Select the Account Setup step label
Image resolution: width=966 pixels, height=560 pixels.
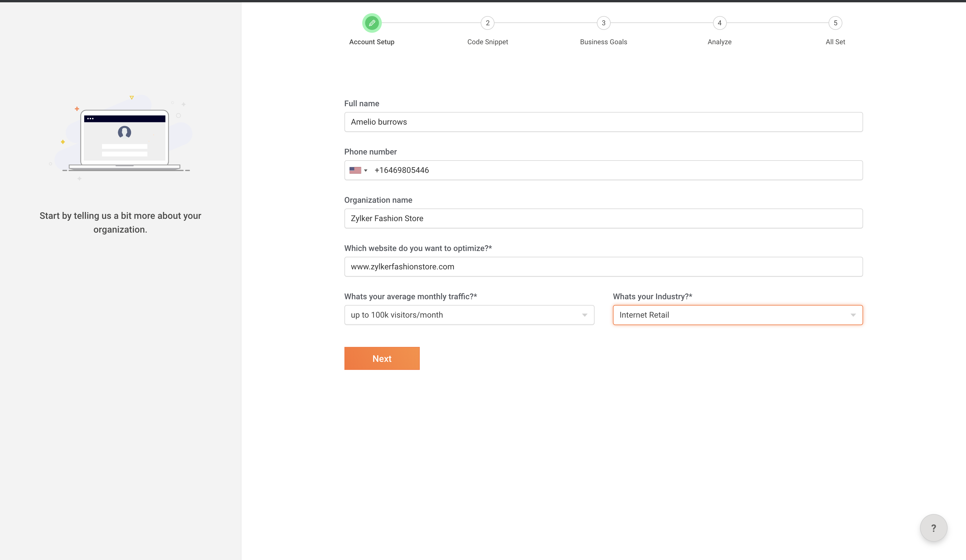tap(371, 42)
